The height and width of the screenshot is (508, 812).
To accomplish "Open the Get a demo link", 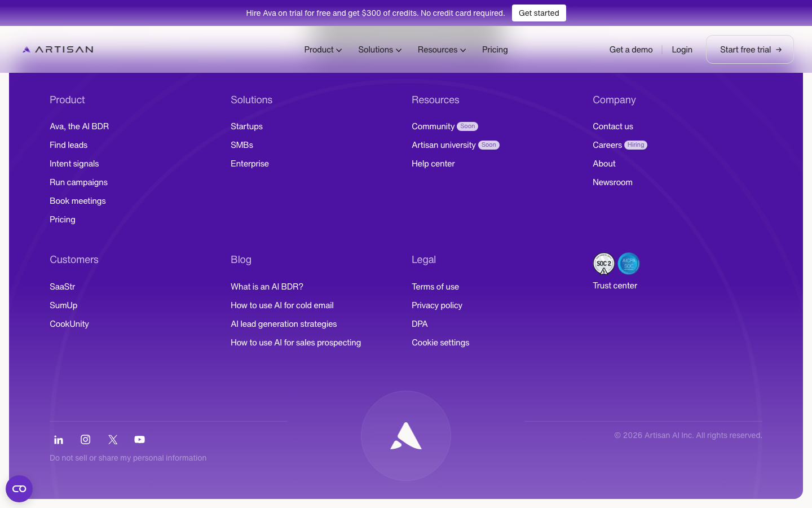I will [631, 50].
